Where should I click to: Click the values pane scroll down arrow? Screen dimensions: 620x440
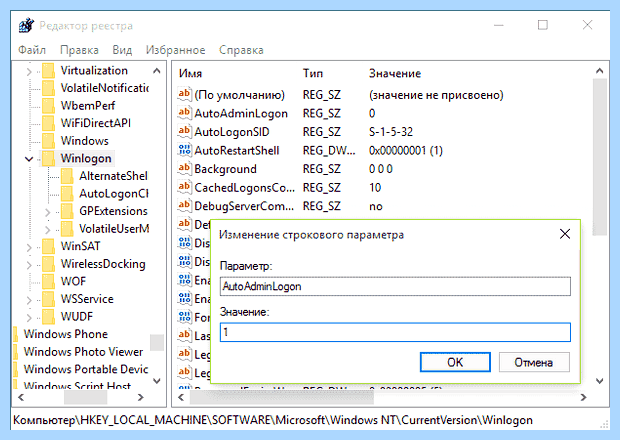pyautogui.click(x=599, y=381)
